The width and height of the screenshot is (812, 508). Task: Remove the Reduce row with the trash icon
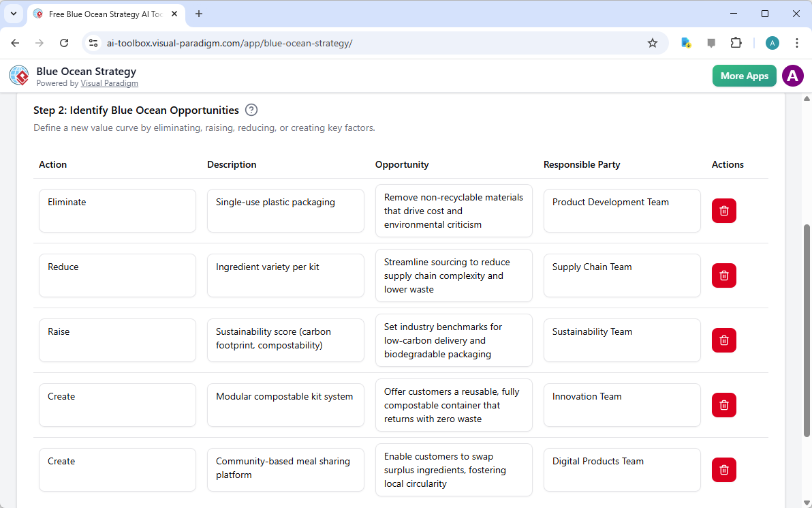click(723, 275)
